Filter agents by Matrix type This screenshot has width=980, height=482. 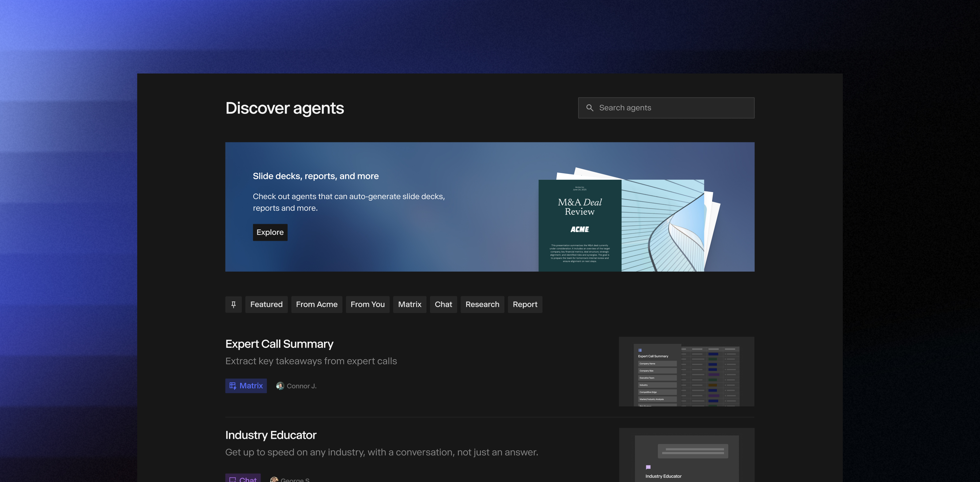pos(409,304)
